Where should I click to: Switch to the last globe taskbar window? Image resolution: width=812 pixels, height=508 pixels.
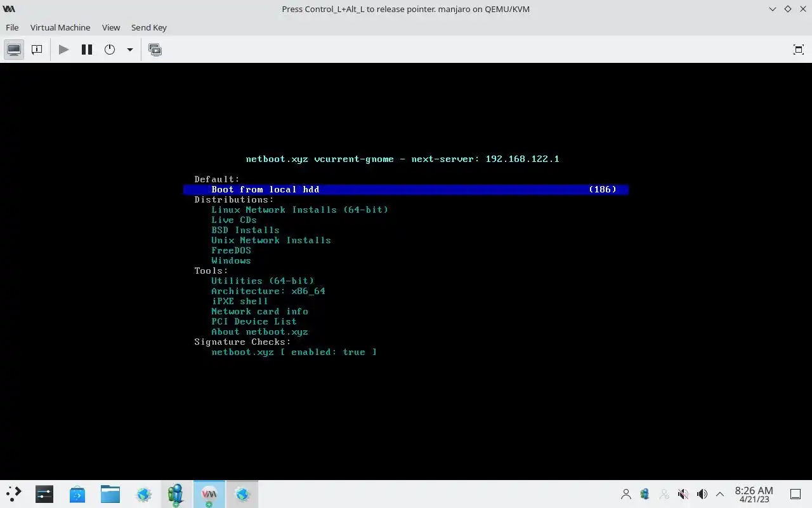tap(242, 494)
